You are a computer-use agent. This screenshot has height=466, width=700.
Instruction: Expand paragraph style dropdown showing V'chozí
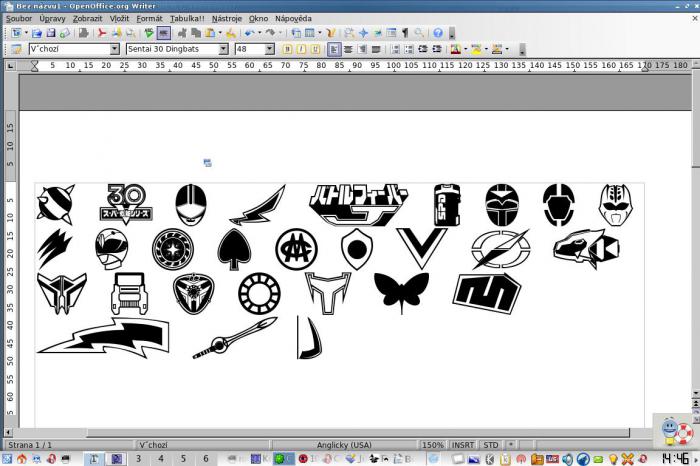(x=115, y=49)
